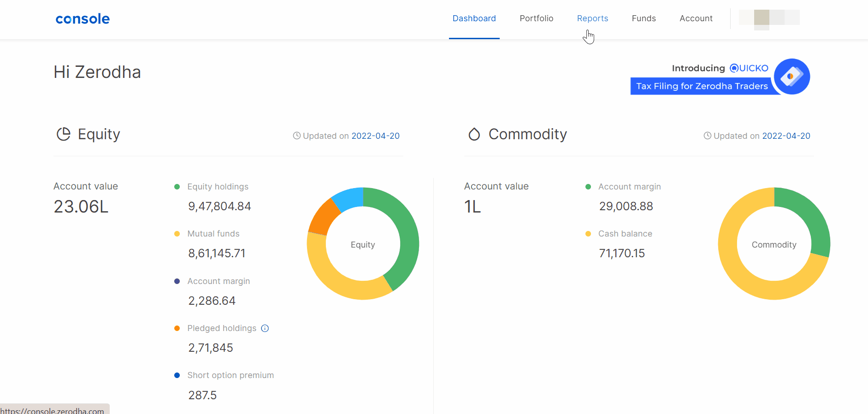Click yellow Cash balance legend dot

coord(588,234)
